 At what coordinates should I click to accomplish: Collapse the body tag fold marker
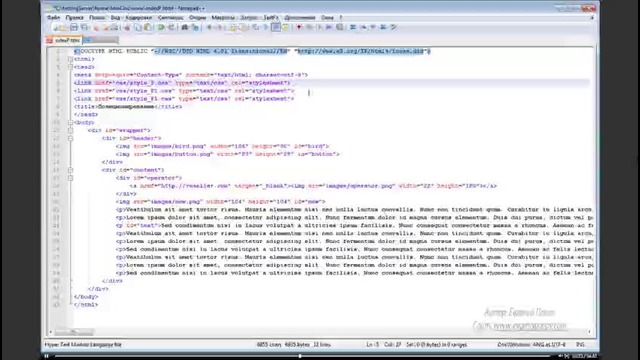tap(70, 122)
